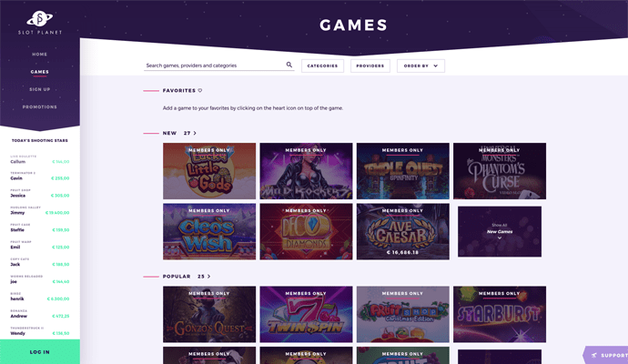This screenshot has width=628, height=364.
Task: Click the Categories button
Action: 322,66
